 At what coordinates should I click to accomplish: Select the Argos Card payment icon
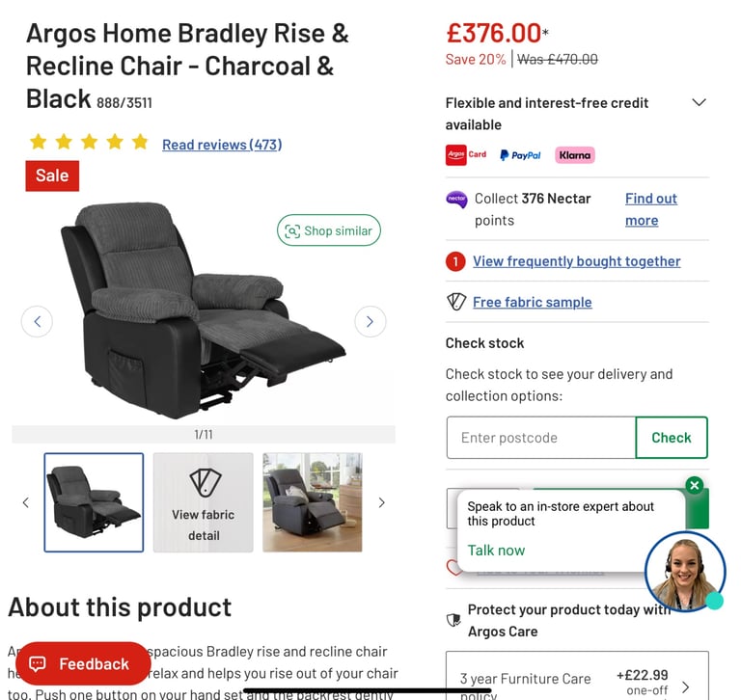pyautogui.click(x=466, y=155)
